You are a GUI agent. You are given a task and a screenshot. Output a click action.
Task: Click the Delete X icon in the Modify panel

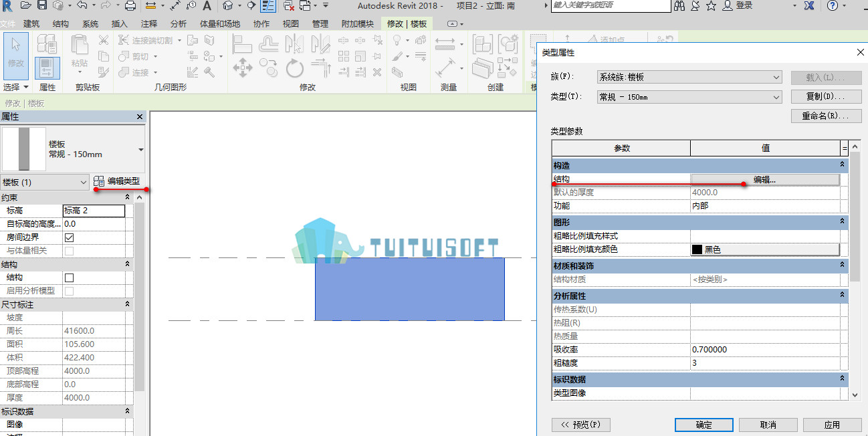(x=376, y=72)
